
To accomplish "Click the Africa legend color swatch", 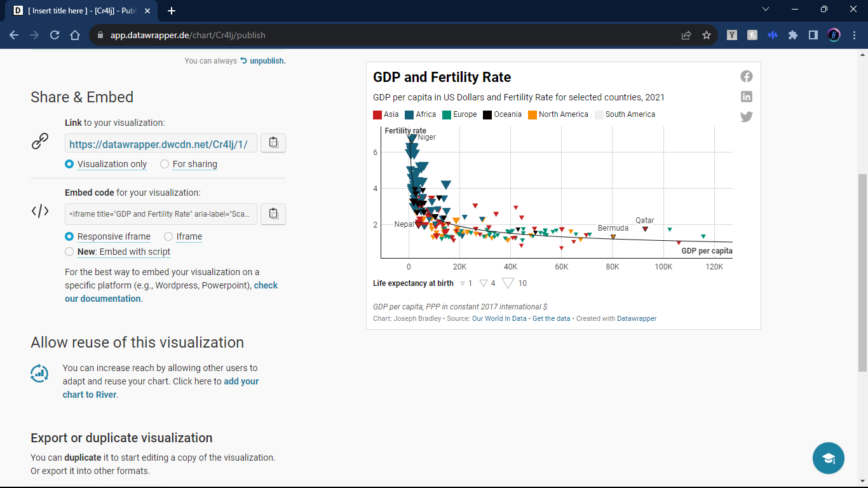I will (x=409, y=115).
